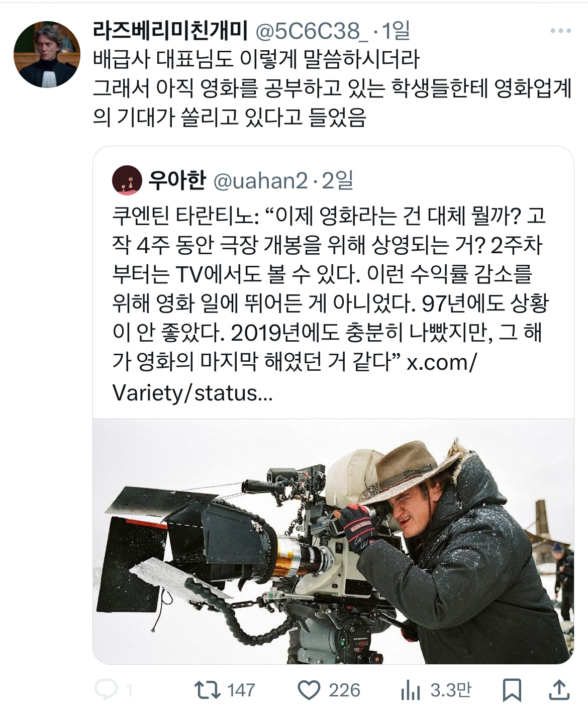Click the 147 retweet count
588x718 pixels.
[x=241, y=690]
